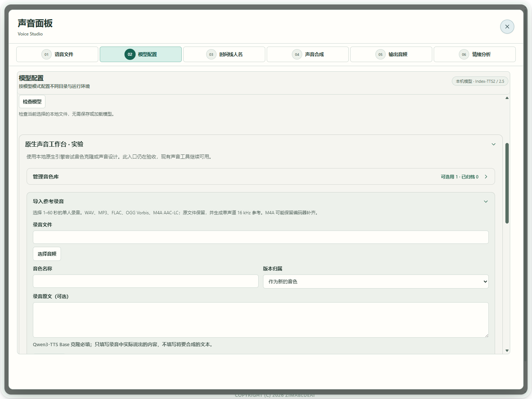Click the 导入参考录音 heading text

[48, 201]
